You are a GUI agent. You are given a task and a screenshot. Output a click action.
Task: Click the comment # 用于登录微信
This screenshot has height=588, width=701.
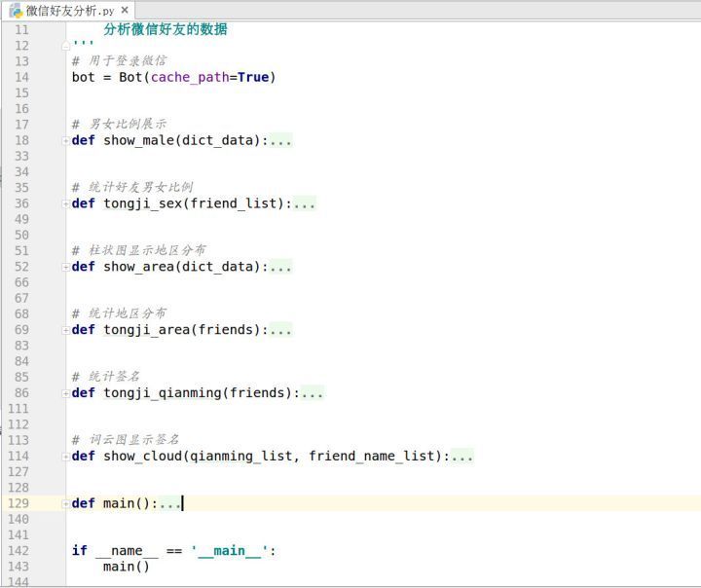click(x=119, y=60)
